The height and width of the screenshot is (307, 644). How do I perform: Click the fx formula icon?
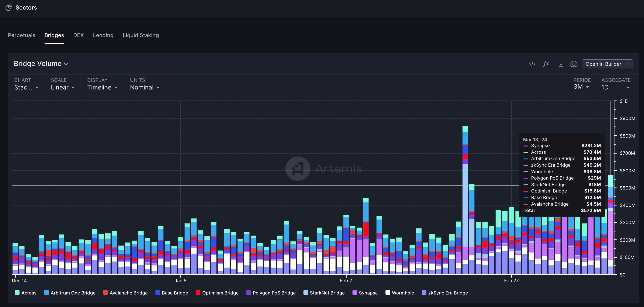[546, 64]
